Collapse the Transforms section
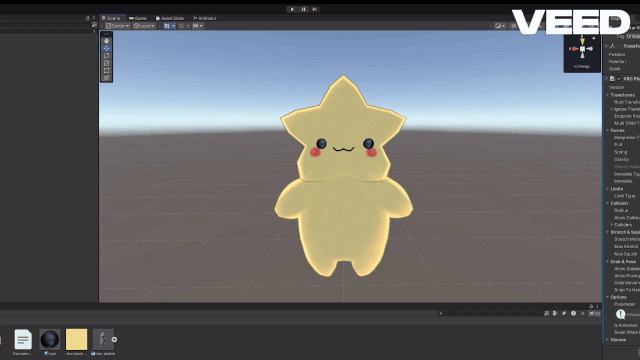This screenshot has width=640, height=360. tap(607, 95)
